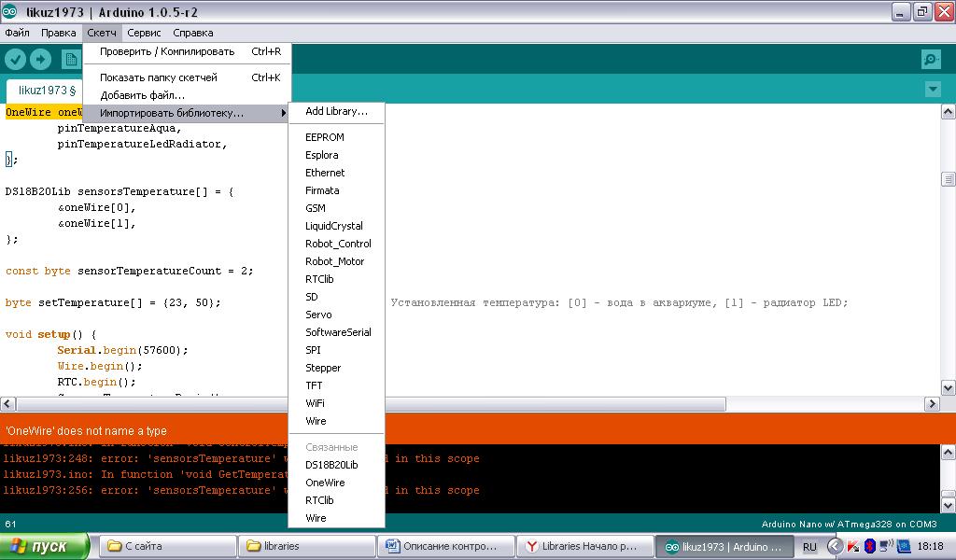This screenshot has height=560, width=956.
Task: Click the New sketch document icon
Action: tap(70, 60)
